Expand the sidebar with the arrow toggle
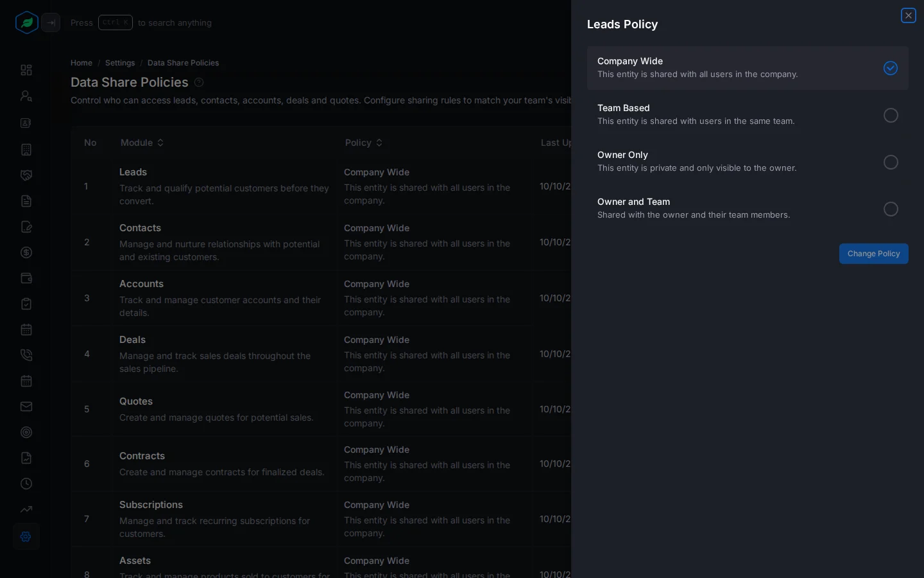The width and height of the screenshot is (924, 578). coord(51,22)
